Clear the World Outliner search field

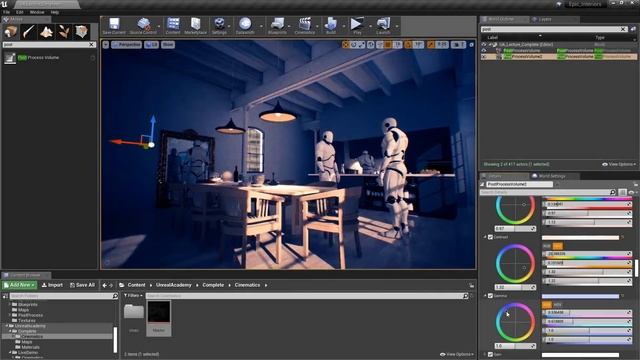(623, 29)
